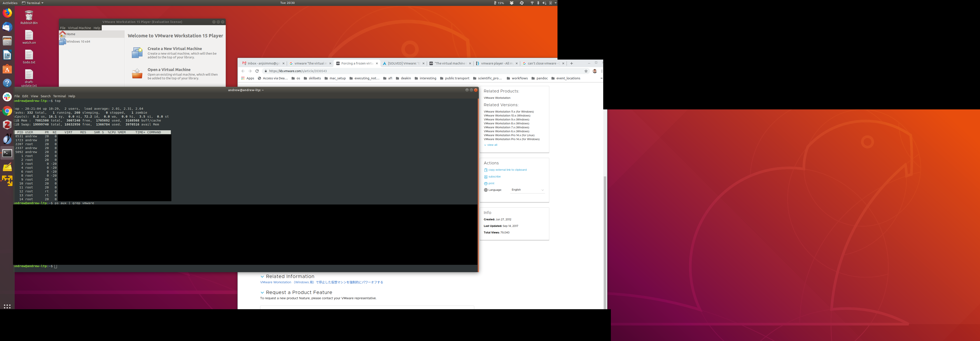Click the subscribe link under Actions
This screenshot has height=341, width=980.
pos(494,177)
